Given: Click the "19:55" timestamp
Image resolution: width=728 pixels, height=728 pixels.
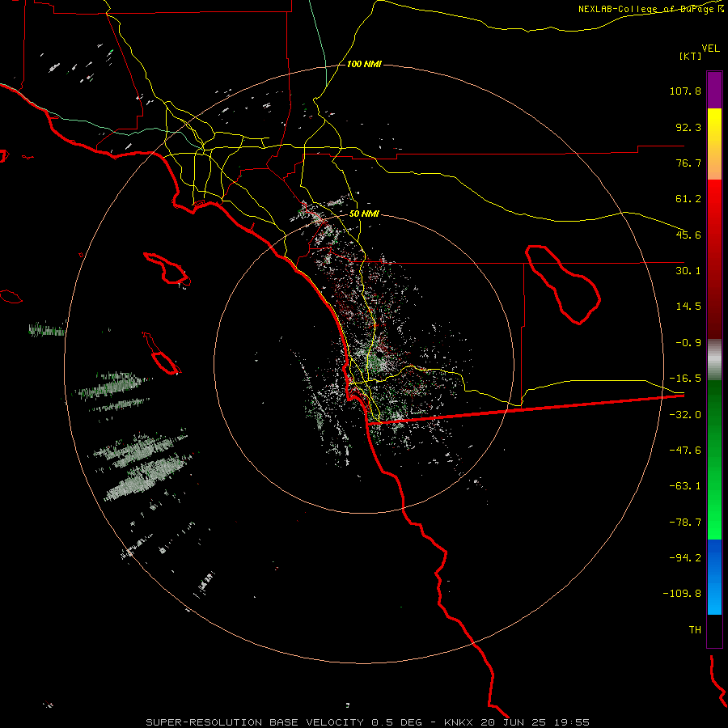Looking at the screenshot, I should tap(572, 722).
